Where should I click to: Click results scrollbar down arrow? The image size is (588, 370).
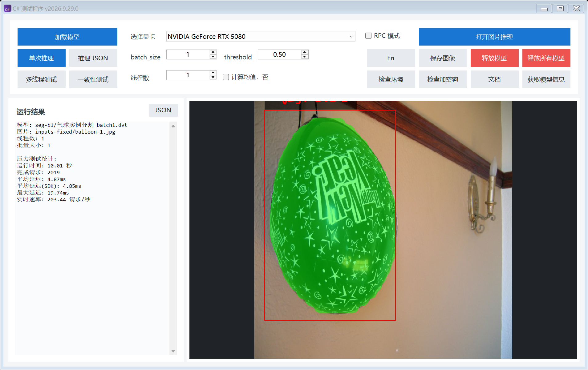(x=173, y=351)
